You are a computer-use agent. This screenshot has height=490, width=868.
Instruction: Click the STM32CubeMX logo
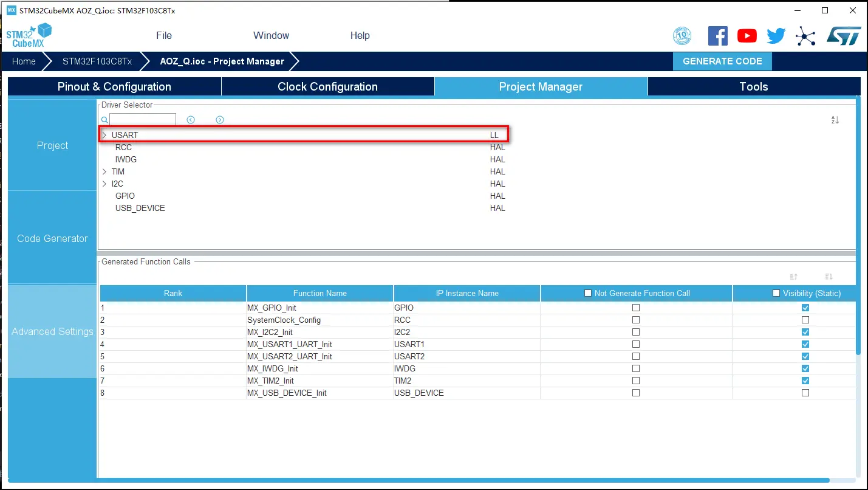pyautogui.click(x=29, y=36)
